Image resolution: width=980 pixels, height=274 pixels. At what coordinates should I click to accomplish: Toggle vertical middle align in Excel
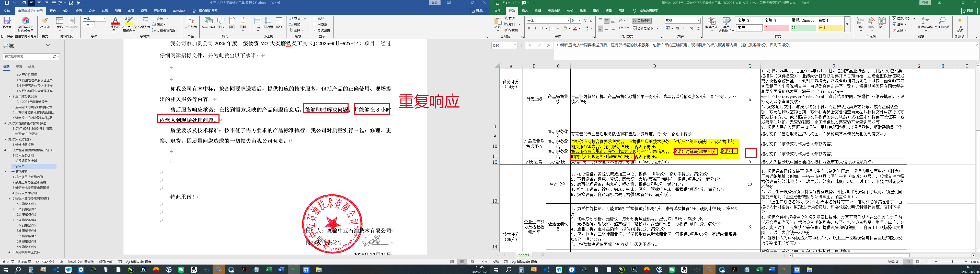[606, 20]
